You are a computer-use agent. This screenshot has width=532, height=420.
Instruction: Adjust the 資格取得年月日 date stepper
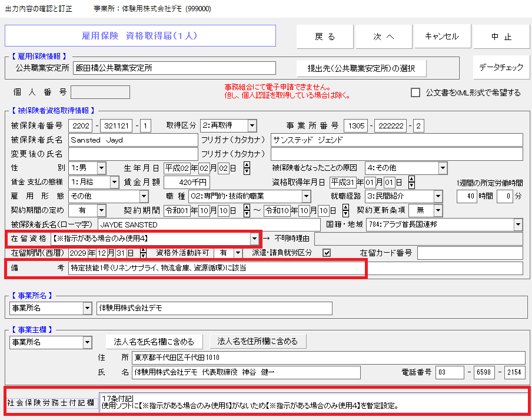[x=411, y=182]
